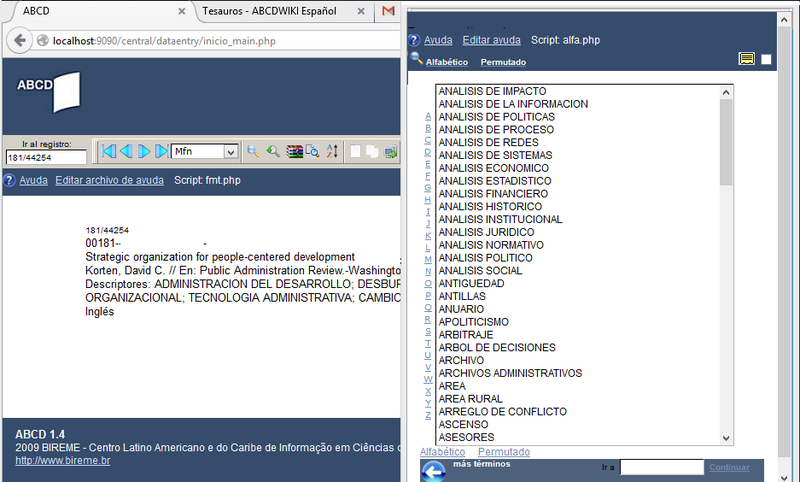The height and width of the screenshot is (482, 800).
Task: Open the Permutado link in panel header
Action: [x=503, y=62]
